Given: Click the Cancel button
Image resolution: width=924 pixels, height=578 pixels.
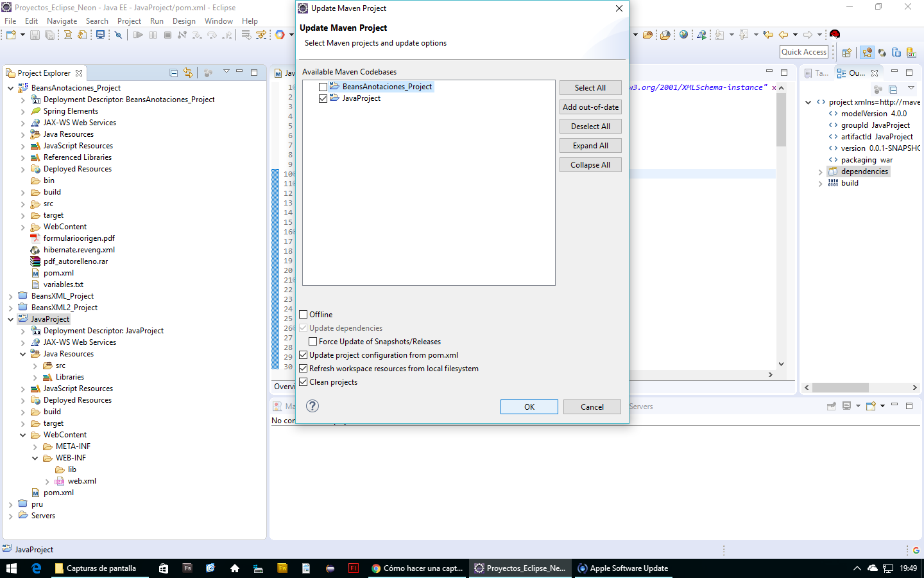Looking at the screenshot, I should pos(592,407).
